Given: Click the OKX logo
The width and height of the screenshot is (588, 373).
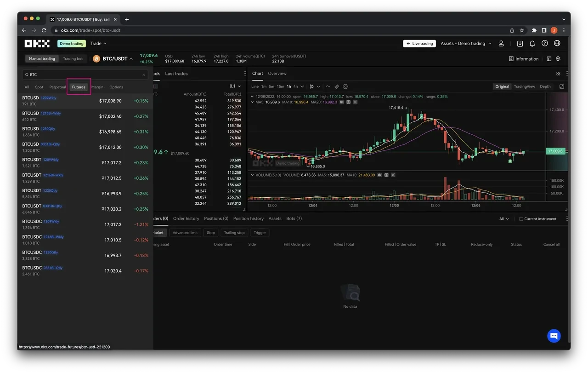Looking at the screenshot, I should point(37,44).
